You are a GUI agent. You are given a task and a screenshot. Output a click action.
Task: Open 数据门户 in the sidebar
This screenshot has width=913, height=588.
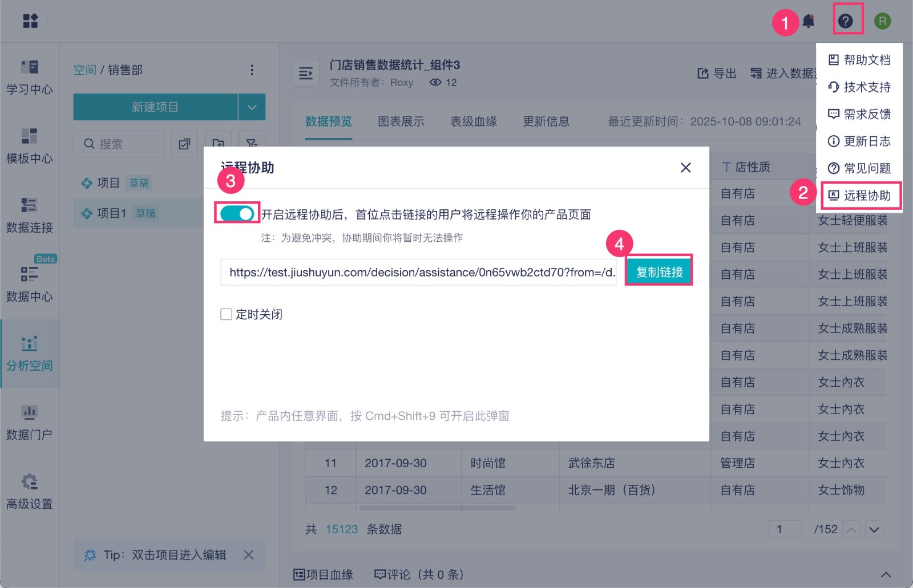[x=30, y=423]
